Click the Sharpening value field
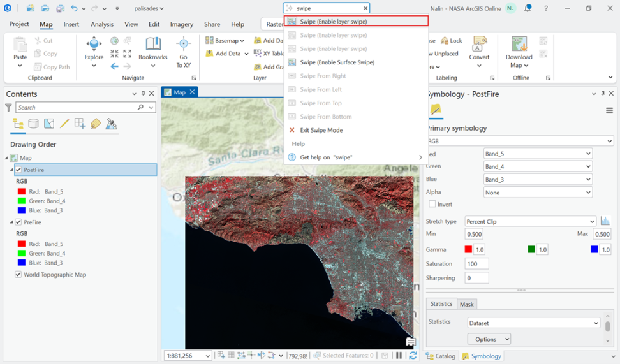The height and width of the screenshot is (364, 620). pyautogui.click(x=476, y=278)
